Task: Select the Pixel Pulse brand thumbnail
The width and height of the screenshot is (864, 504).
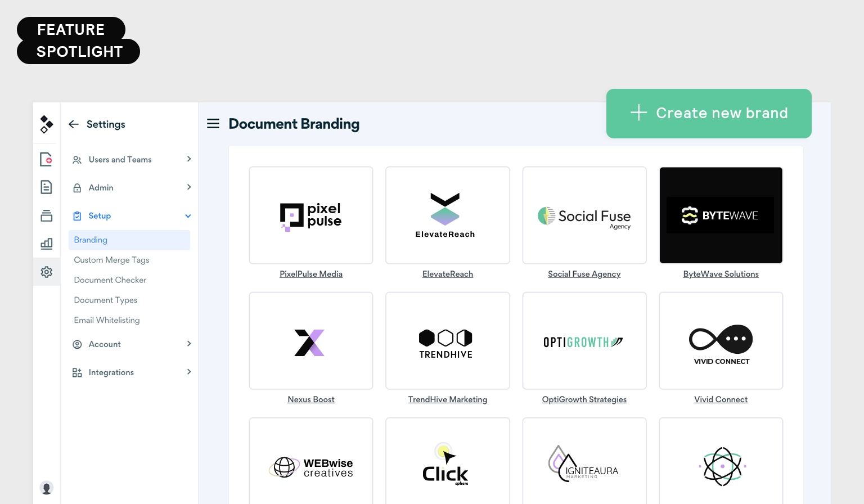Action: [x=311, y=215]
